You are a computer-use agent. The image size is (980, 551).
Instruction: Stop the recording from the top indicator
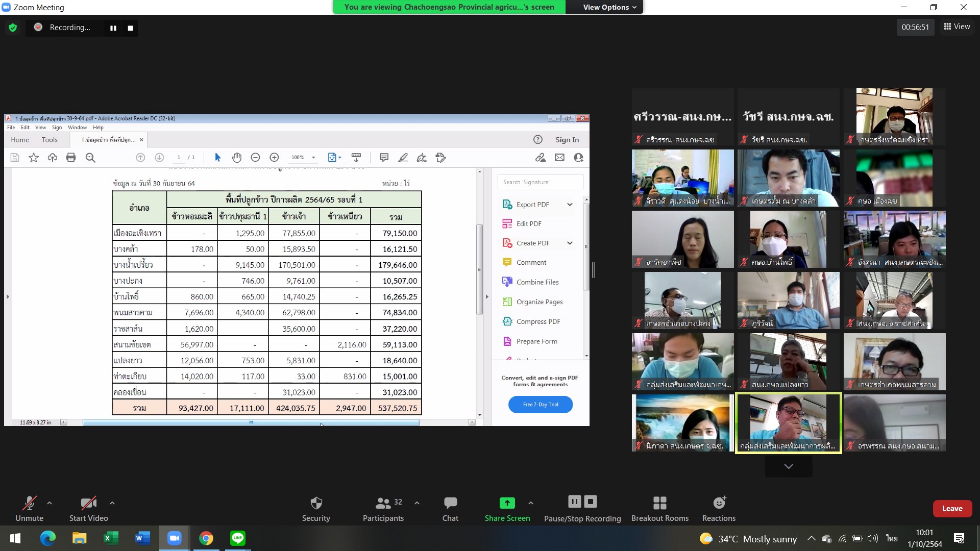(x=131, y=28)
